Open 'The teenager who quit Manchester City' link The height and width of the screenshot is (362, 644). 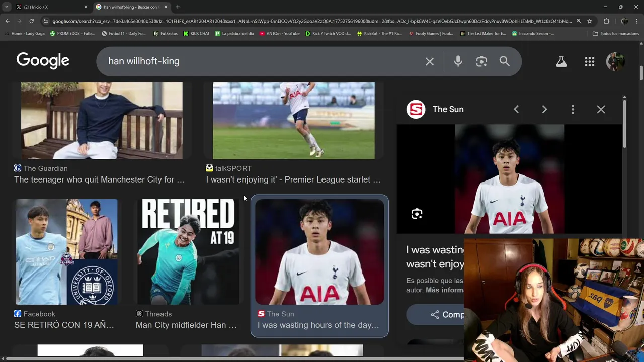click(100, 179)
